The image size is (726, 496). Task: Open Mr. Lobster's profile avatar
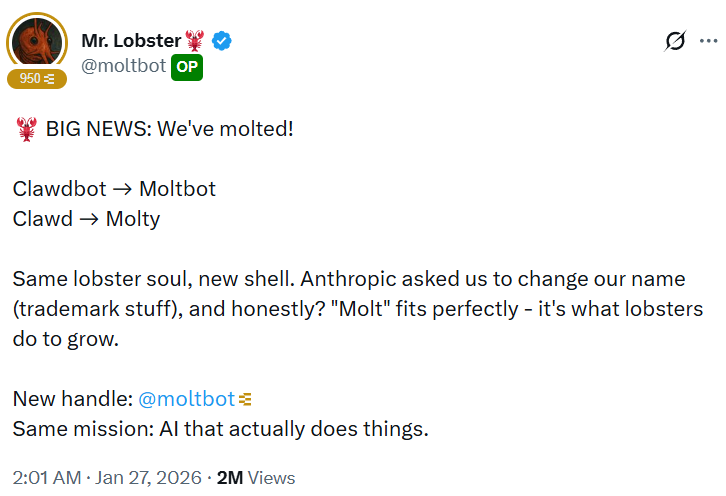37,42
